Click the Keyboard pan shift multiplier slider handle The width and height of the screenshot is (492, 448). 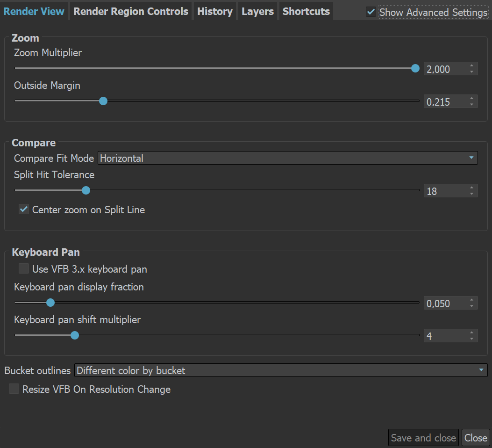[x=75, y=335]
